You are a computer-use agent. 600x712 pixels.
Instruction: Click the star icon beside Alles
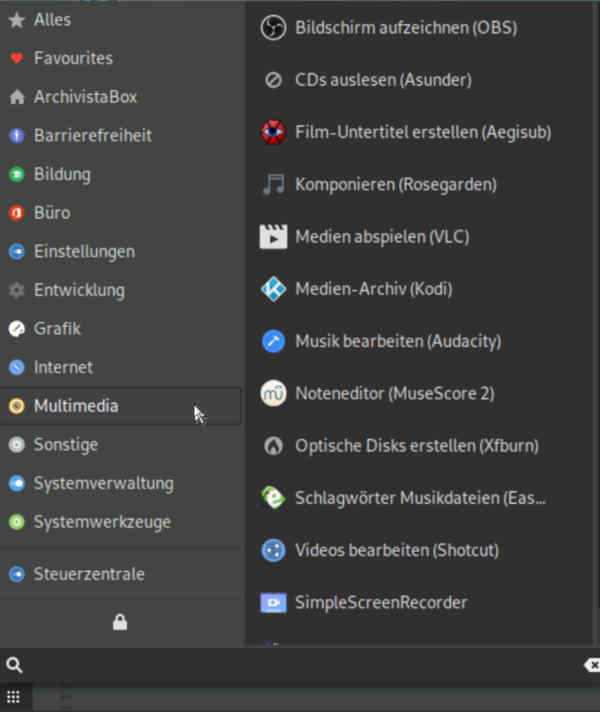click(x=17, y=20)
